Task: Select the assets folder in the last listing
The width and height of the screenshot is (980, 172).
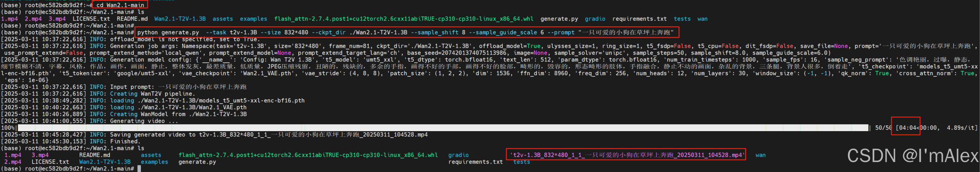Action: click(151, 155)
